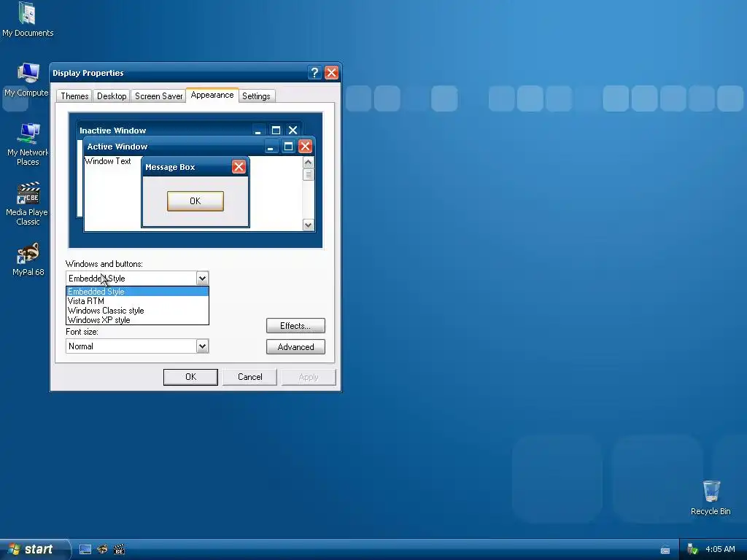Click the Advanced button
The image size is (747, 560).
pos(295,346)
